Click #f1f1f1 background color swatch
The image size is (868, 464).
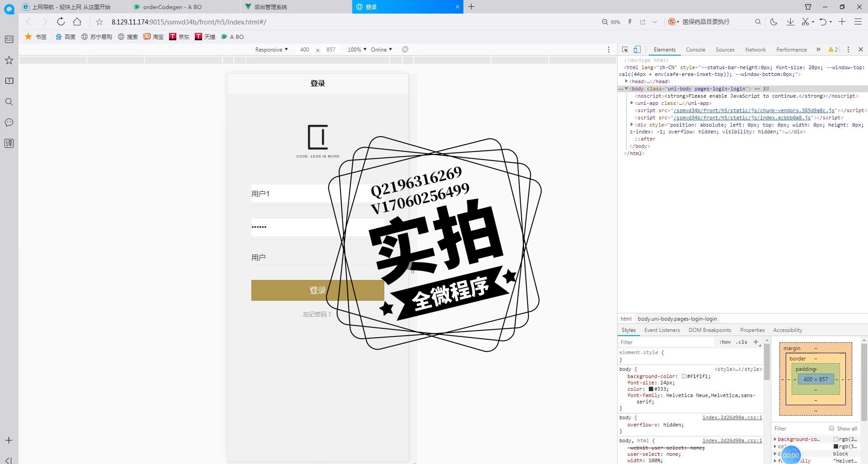tap(684, 376)
